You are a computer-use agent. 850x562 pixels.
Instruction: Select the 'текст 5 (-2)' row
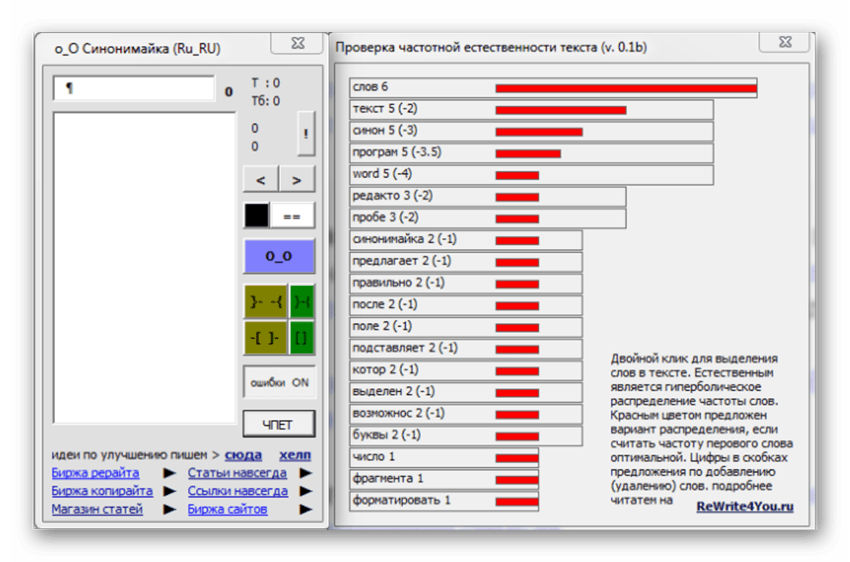[x=531, y=109]
